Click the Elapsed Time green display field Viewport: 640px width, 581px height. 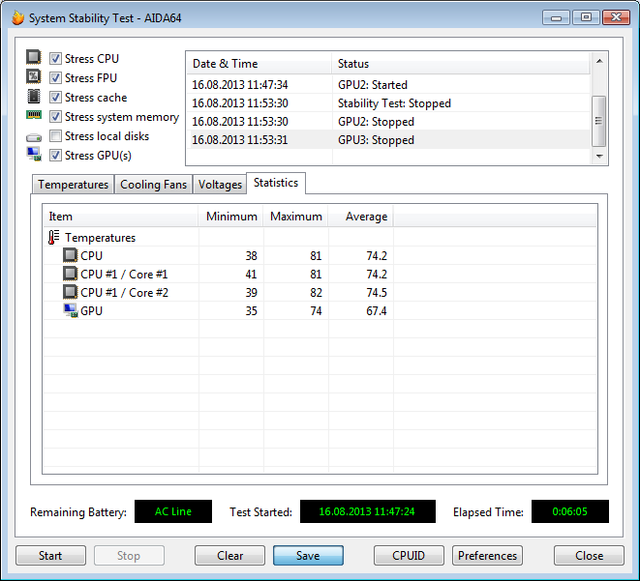coord(570,512)
